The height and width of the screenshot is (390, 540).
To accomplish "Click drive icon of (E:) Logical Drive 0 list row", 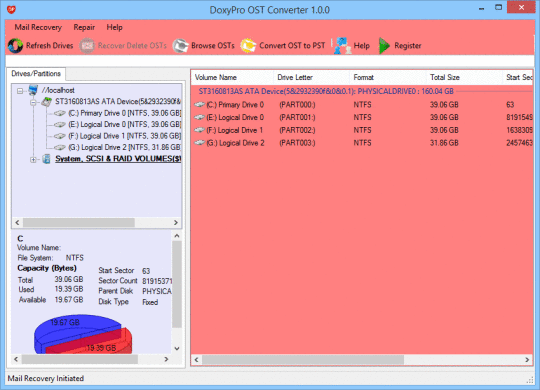I will (199, 117).
